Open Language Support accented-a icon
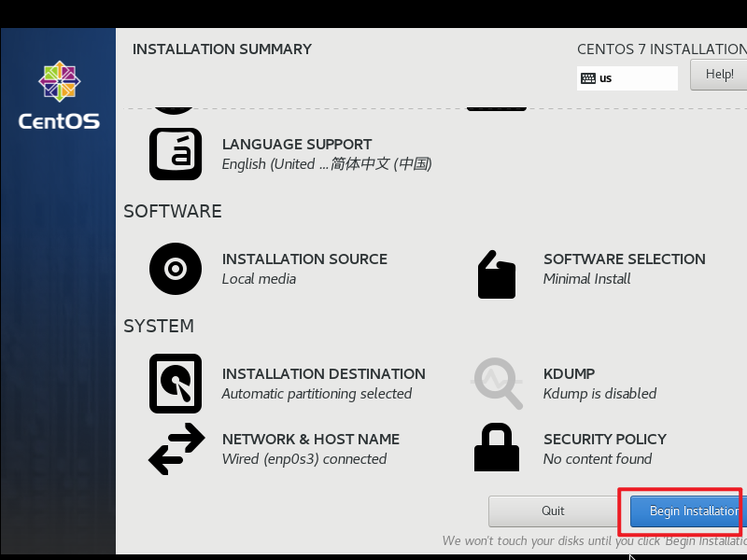The height and width of the screenshot is (560, 747). [176, 154]
